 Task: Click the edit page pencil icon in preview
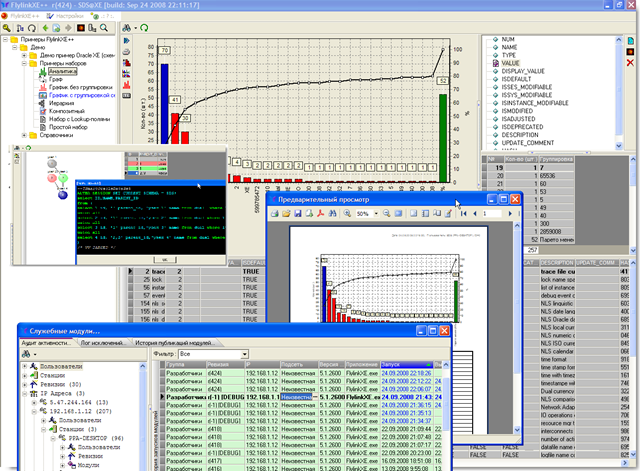(x=448, y=213)
